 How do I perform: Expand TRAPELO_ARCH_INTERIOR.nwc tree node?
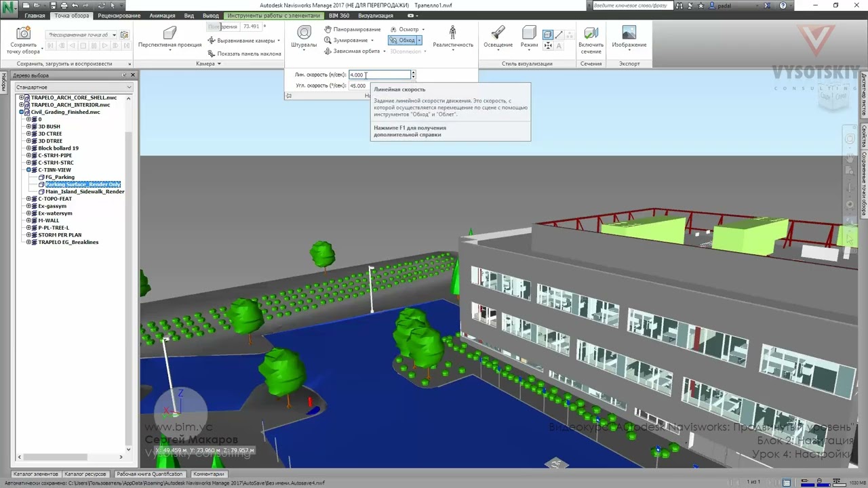pos(21,105)
